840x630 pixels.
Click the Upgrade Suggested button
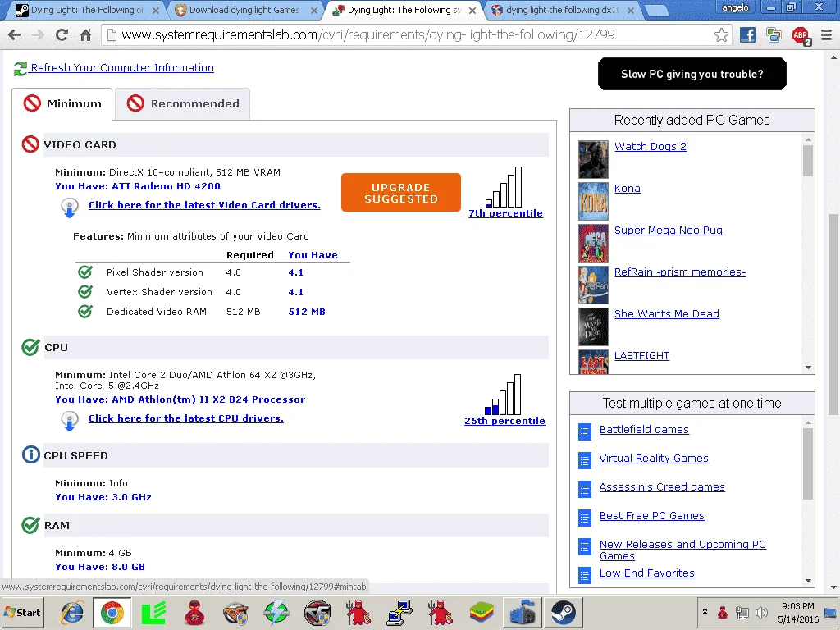(x=400, y=192)
